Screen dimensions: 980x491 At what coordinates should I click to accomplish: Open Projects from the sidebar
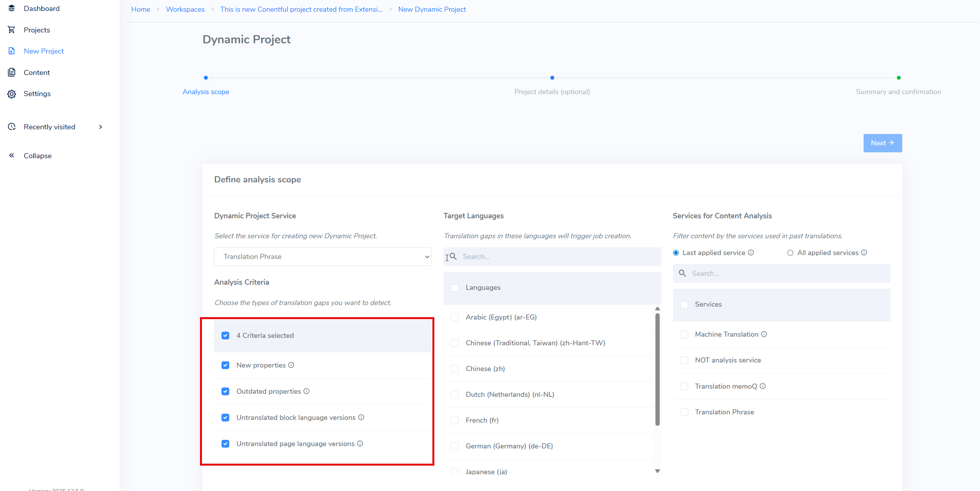coord(37,30)
